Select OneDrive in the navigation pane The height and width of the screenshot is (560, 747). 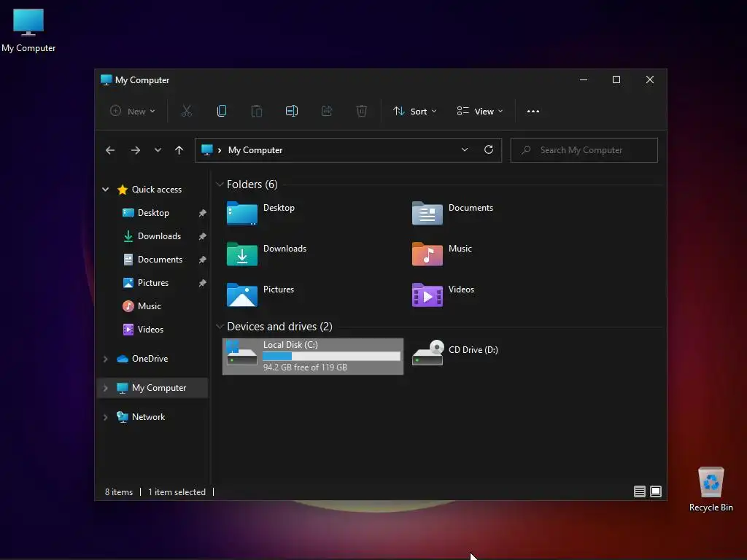point(150,359)
